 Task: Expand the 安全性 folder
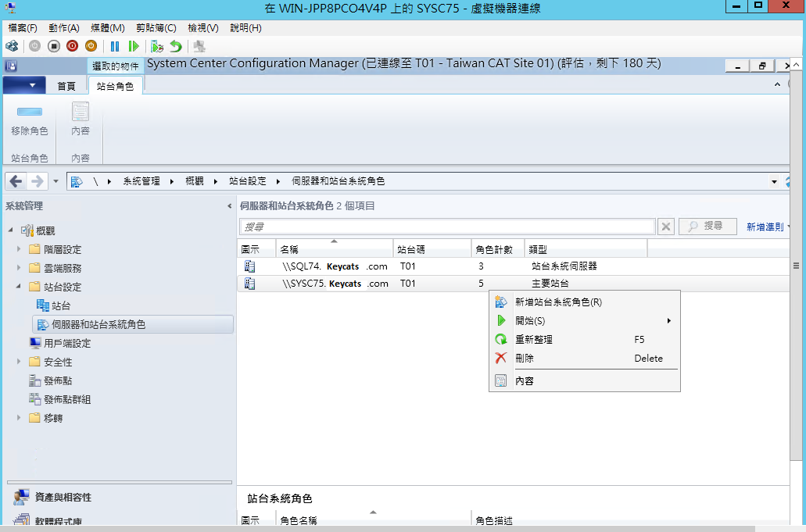pos(19,362)
